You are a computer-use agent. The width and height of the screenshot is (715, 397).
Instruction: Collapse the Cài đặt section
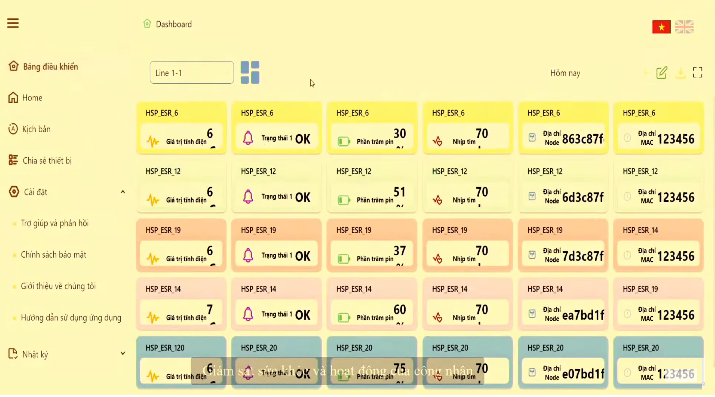click(x=123, y=192)
